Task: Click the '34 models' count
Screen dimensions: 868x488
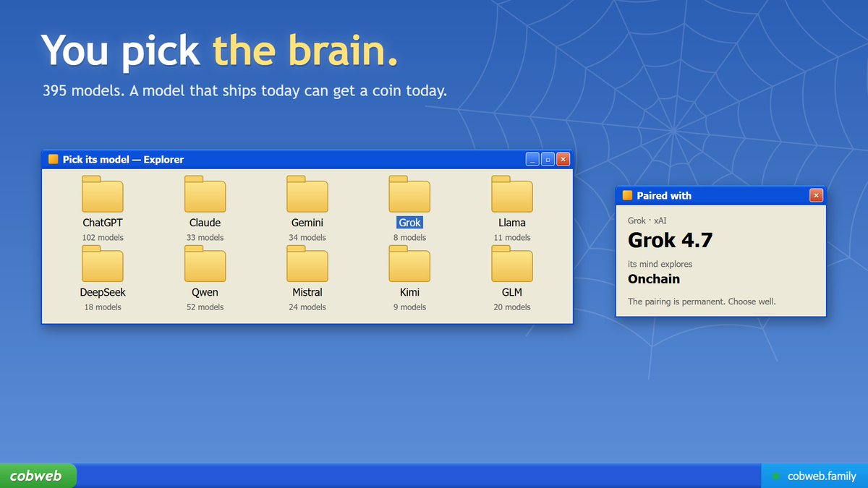Action: [307, 237]
